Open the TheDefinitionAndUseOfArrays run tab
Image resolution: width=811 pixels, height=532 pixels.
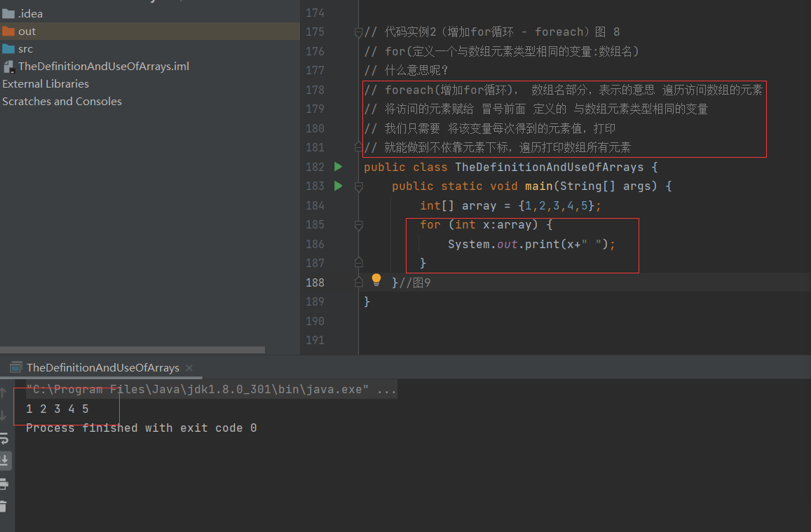coord(102,367)
